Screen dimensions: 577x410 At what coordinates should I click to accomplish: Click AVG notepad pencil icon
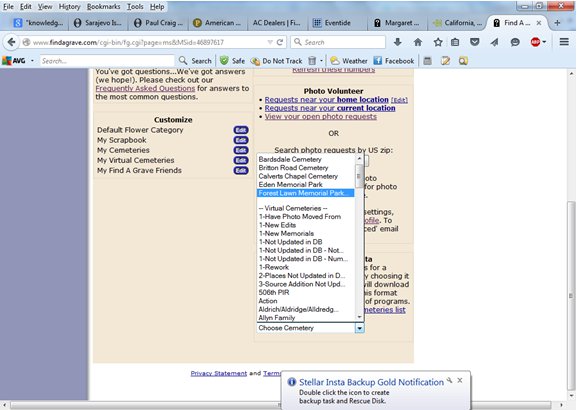point(446,61)
